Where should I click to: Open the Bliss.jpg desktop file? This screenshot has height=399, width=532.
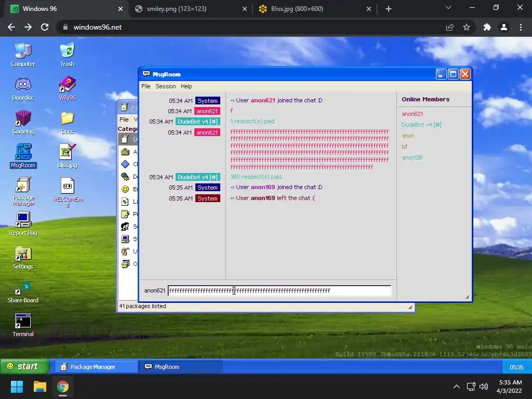[67, 156]
